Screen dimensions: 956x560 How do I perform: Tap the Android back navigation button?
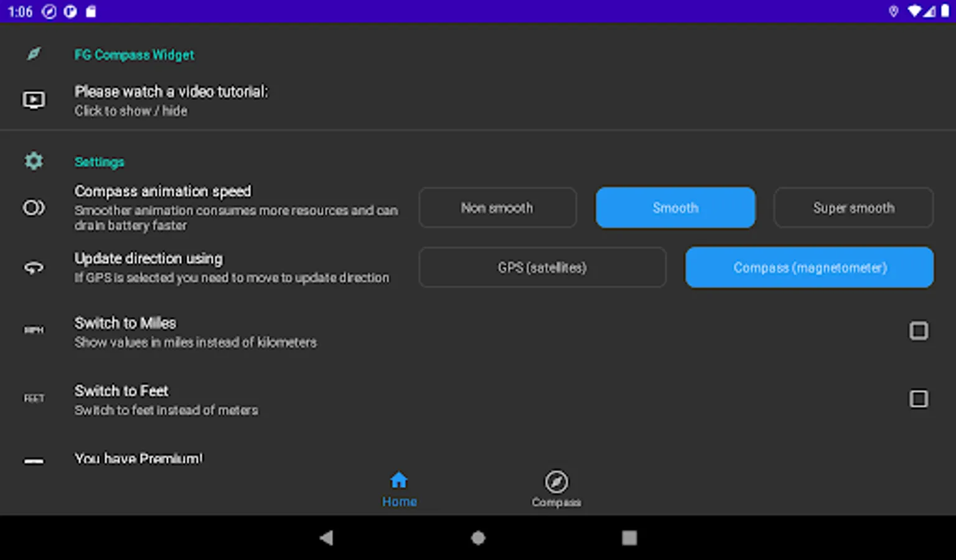point(326,538)
